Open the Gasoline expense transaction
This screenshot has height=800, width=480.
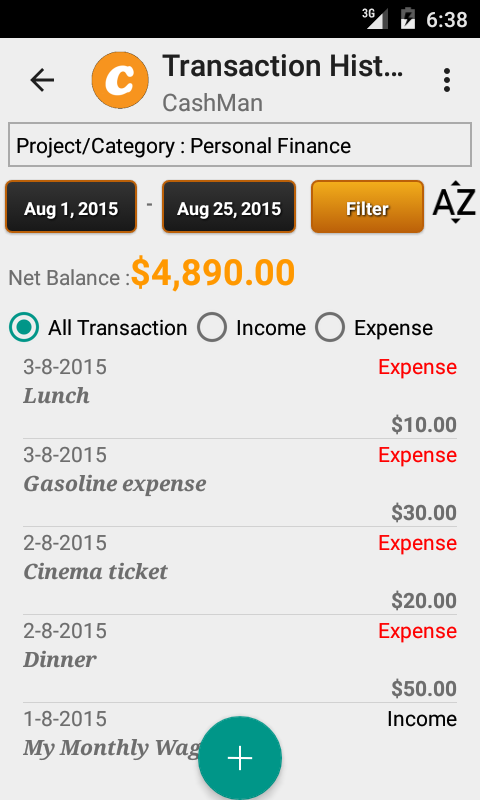[x=240, y=483]
